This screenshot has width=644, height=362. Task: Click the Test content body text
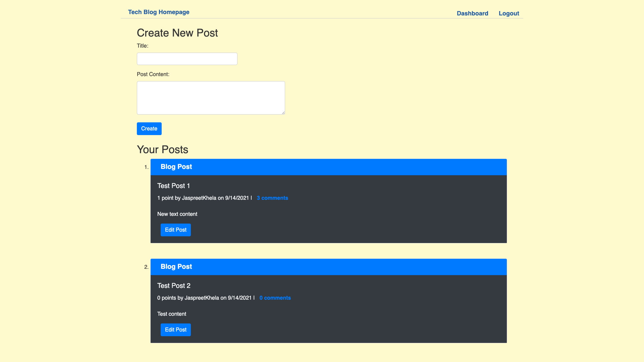tap(171, 314)
